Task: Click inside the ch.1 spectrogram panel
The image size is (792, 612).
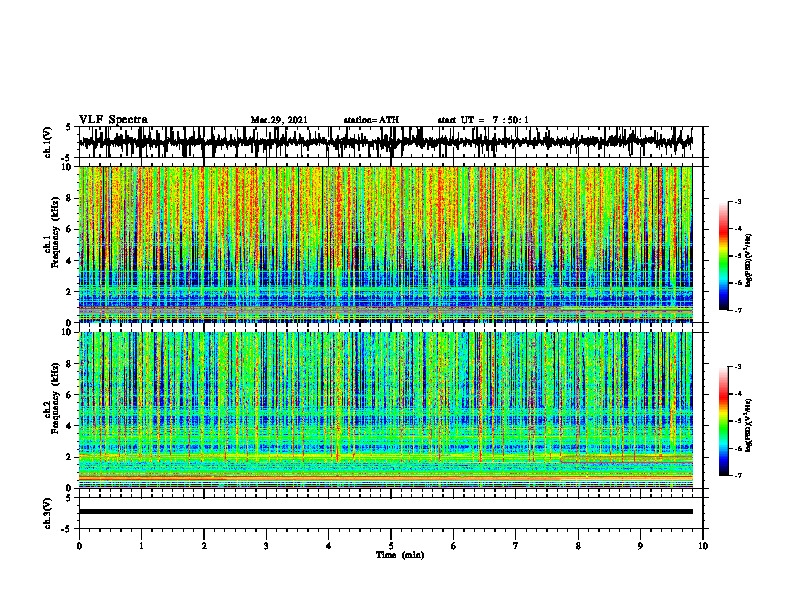Action: 385,244
